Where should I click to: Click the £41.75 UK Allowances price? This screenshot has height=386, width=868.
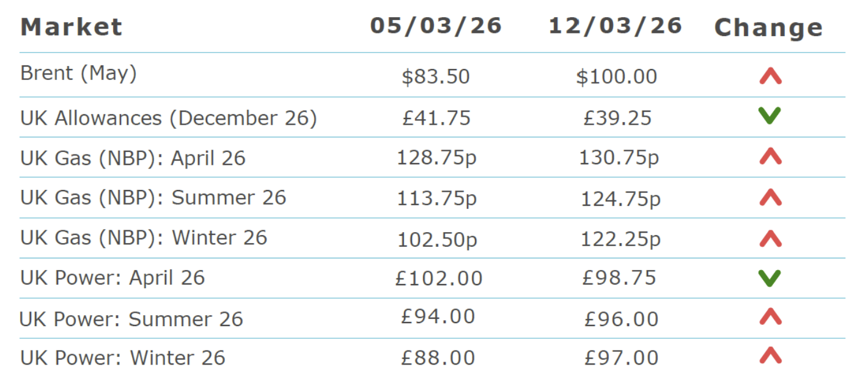436,118
